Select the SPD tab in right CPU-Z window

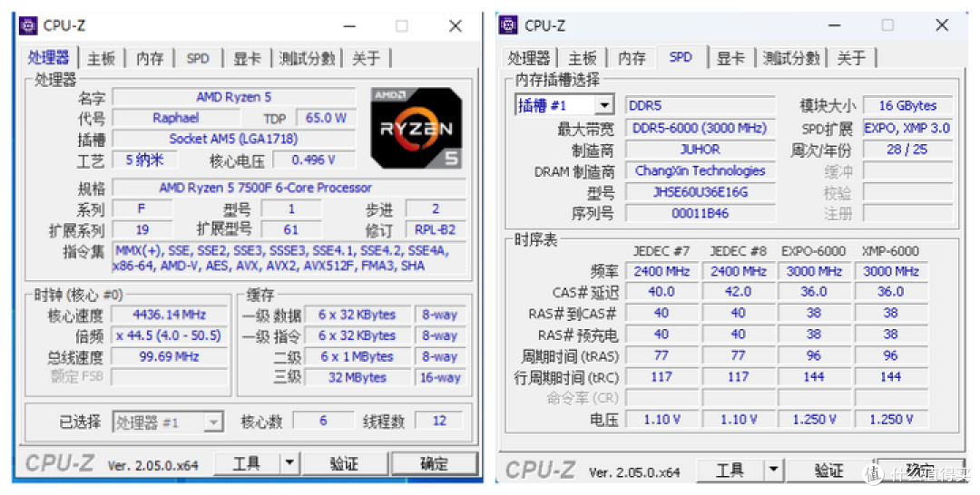(x=681, y=57)
